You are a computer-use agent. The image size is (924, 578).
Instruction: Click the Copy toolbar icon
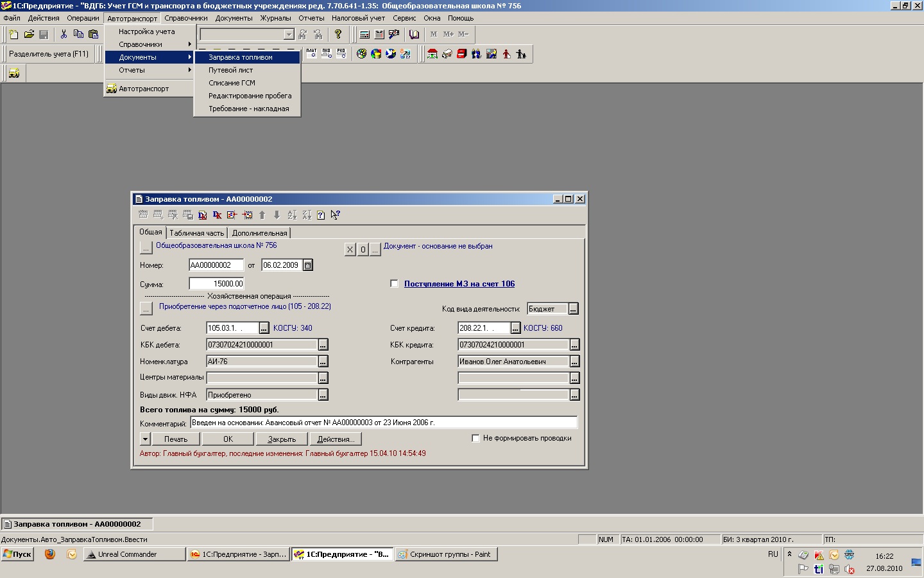(x=78, y=34)
